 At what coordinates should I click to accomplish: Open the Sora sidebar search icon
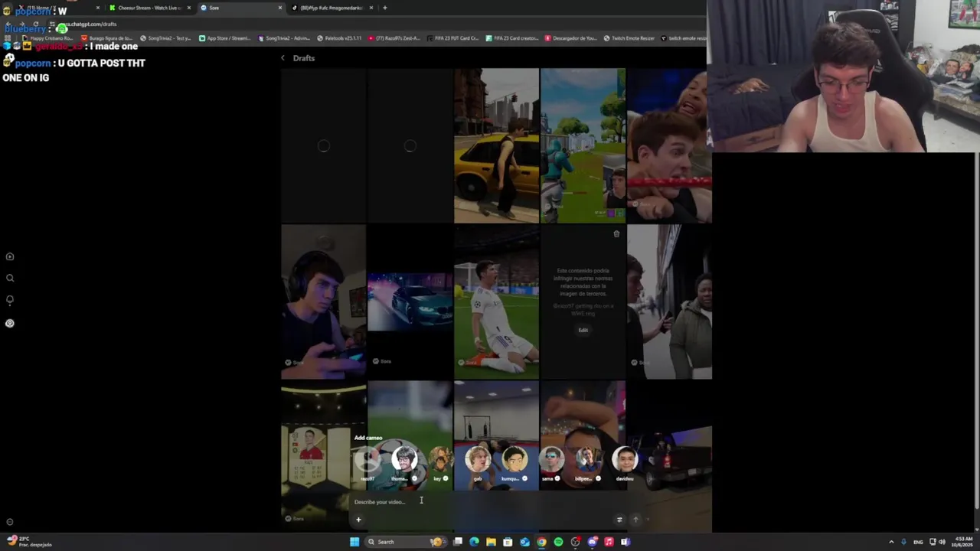(x=10, y=279)
